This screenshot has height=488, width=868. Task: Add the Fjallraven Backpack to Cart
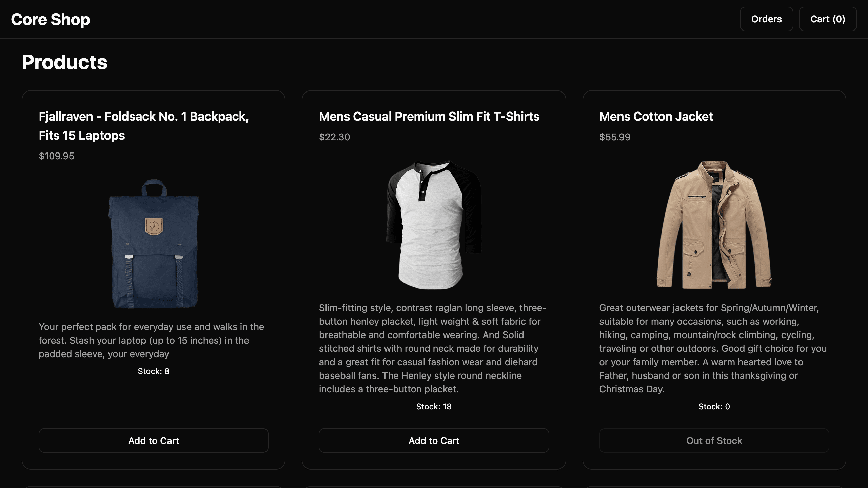coord(154,441)
